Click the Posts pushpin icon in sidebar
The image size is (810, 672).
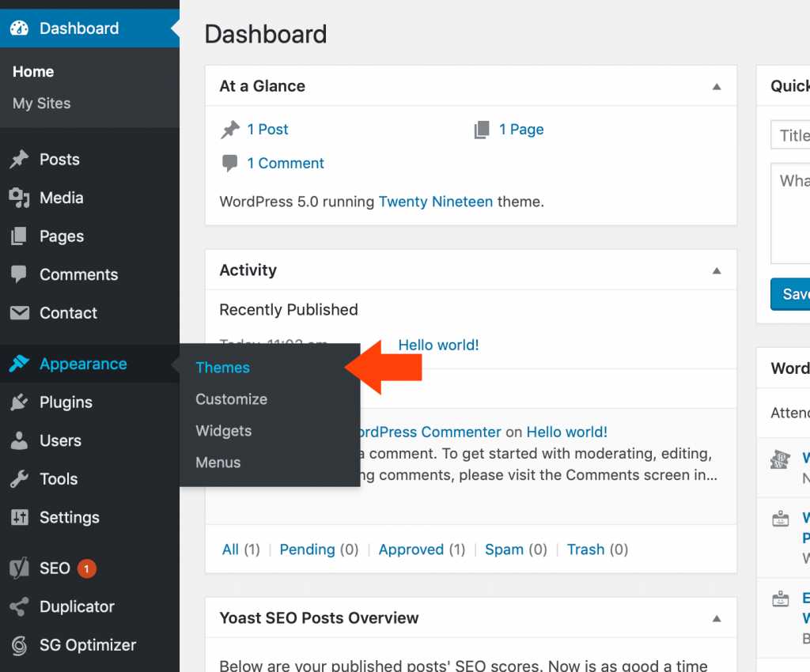tap(20, 159)
